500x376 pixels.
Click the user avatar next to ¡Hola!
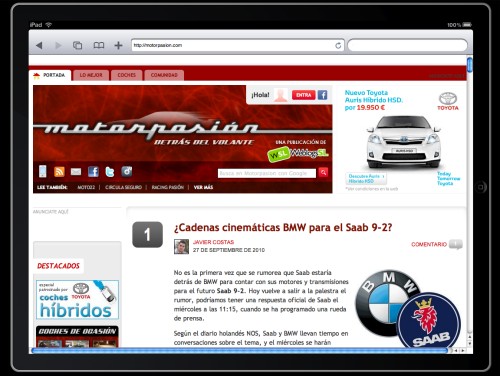coord(281,95)
